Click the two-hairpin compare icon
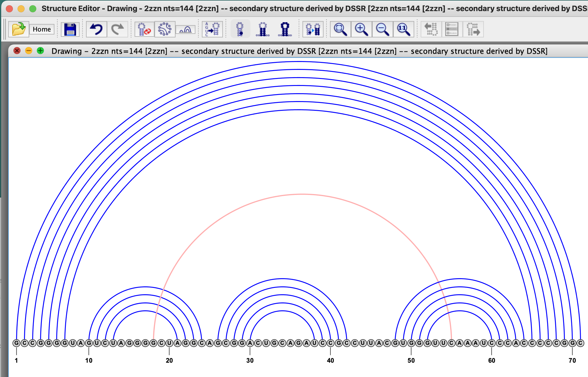The image size is (588, 377). point(313,29)
